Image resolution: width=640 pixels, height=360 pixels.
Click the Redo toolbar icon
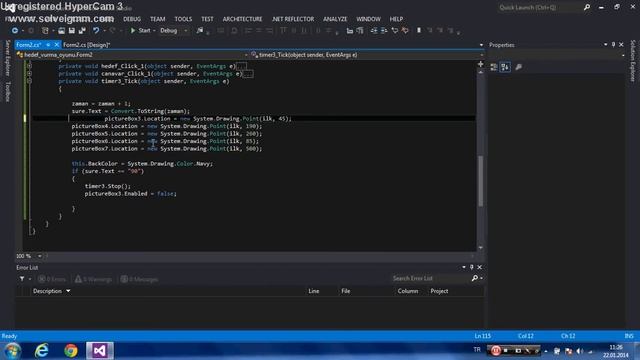pos(112,31)
